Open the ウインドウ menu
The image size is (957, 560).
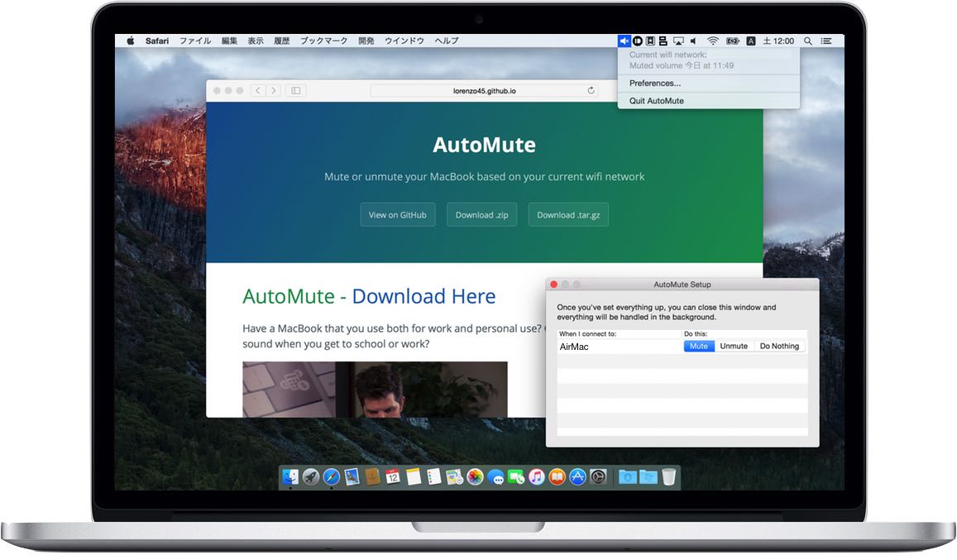coord(404,41)
